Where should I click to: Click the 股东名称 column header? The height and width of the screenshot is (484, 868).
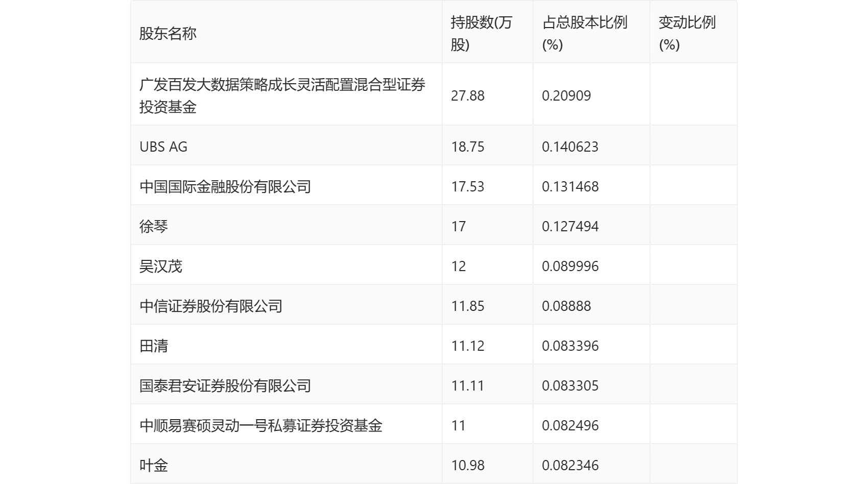click(x=168, y=34)
